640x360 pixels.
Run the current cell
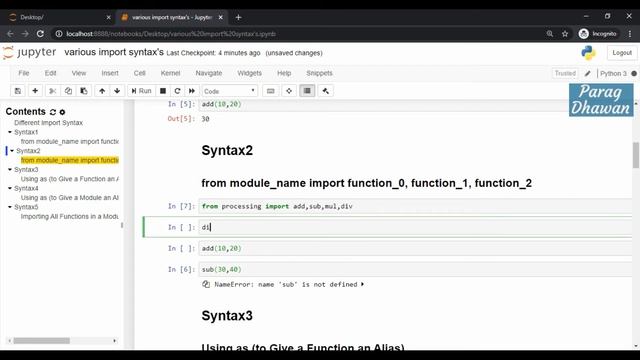pos(141,91)
